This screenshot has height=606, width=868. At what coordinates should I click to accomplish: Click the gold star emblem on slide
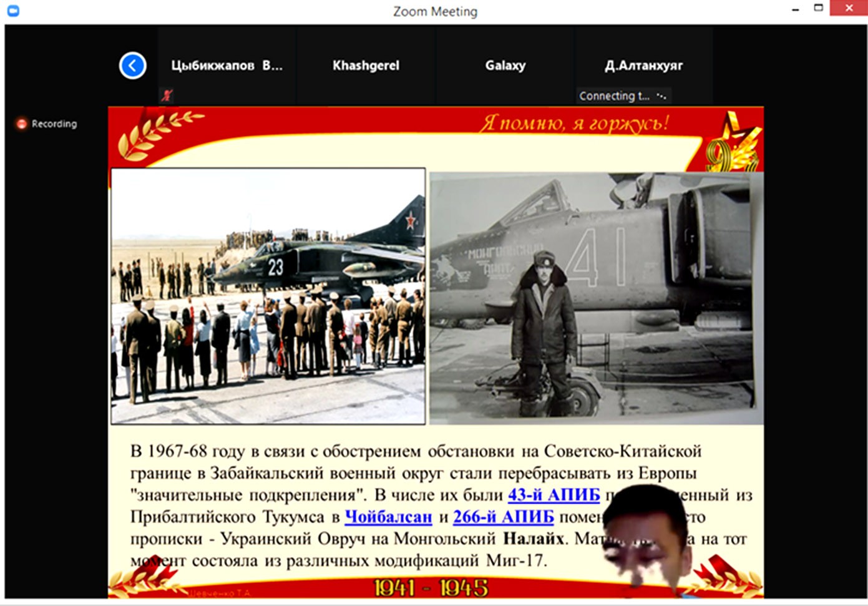[734, 142]
